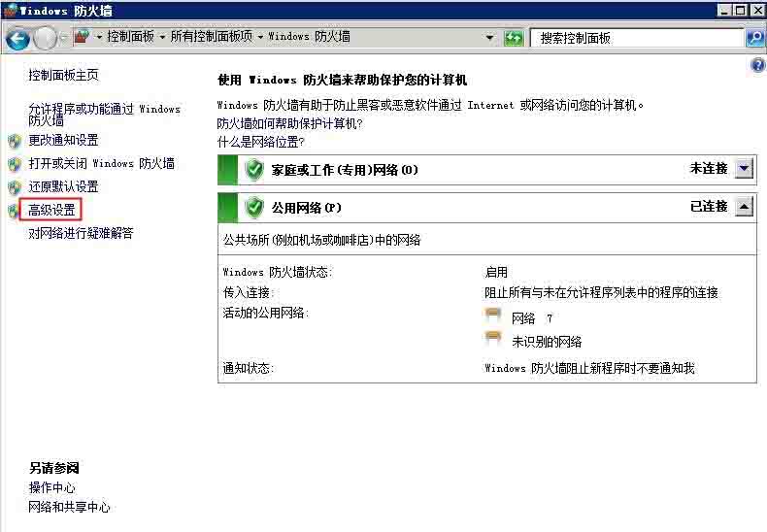Click the bench icon beside 未识别的网络

coord(493,340)
